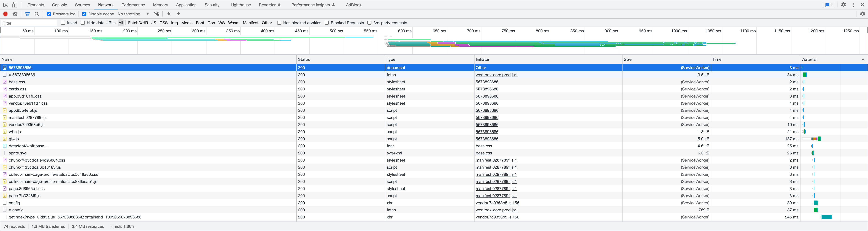Show only Img requests
This screenshot has height=231, width=868.
(174, 23)
